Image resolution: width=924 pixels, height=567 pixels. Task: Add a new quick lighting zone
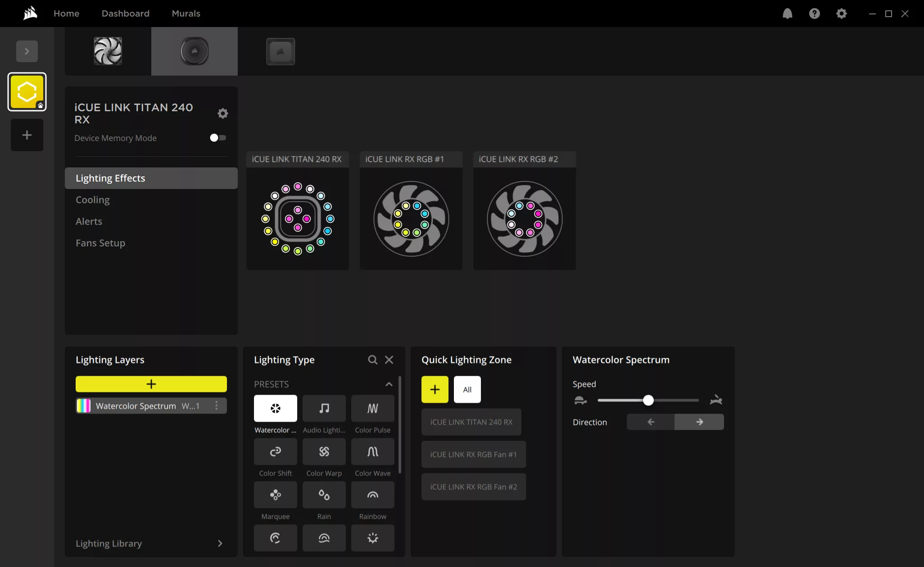435,390
